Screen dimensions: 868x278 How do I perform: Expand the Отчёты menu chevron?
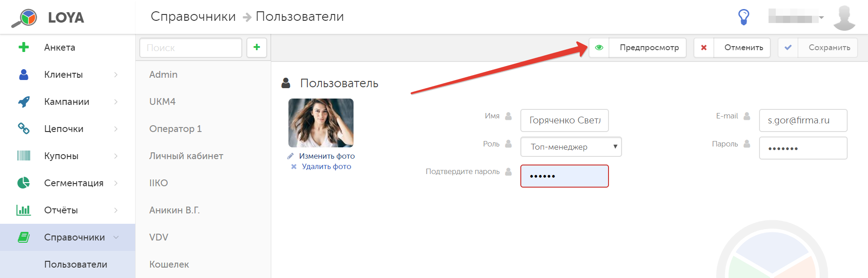tap(116, 210)
